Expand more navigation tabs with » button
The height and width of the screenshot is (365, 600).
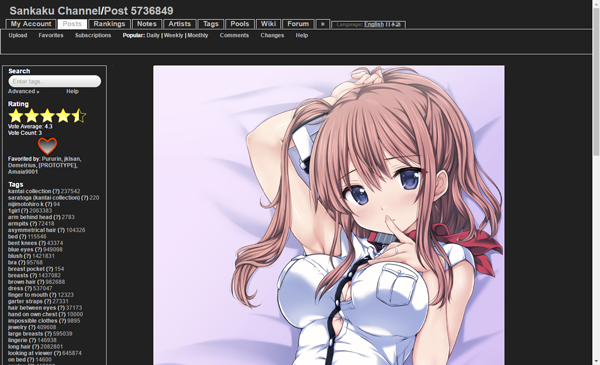click(323, 24)
